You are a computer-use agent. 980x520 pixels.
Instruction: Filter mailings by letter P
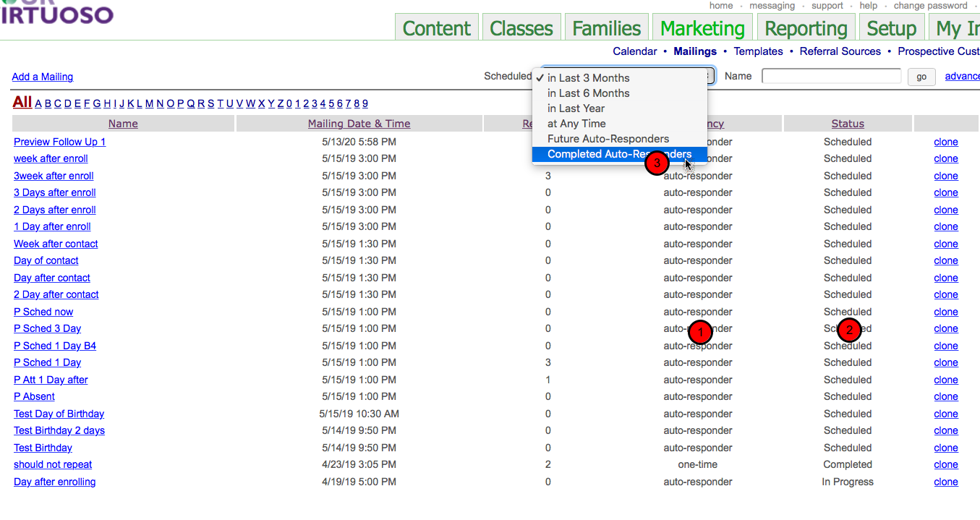181,103
